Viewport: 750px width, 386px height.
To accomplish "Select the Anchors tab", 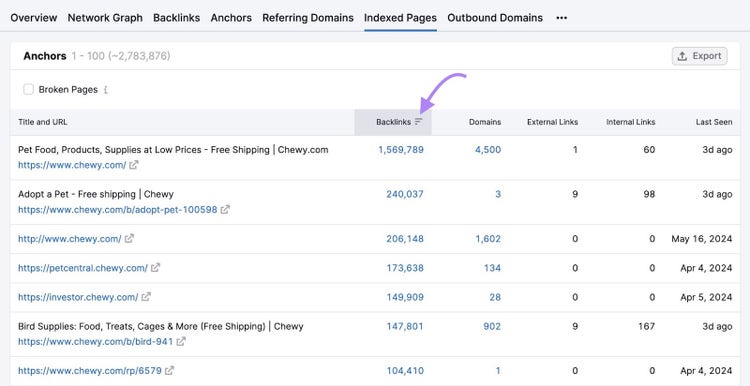I will (x=231, y=18).
